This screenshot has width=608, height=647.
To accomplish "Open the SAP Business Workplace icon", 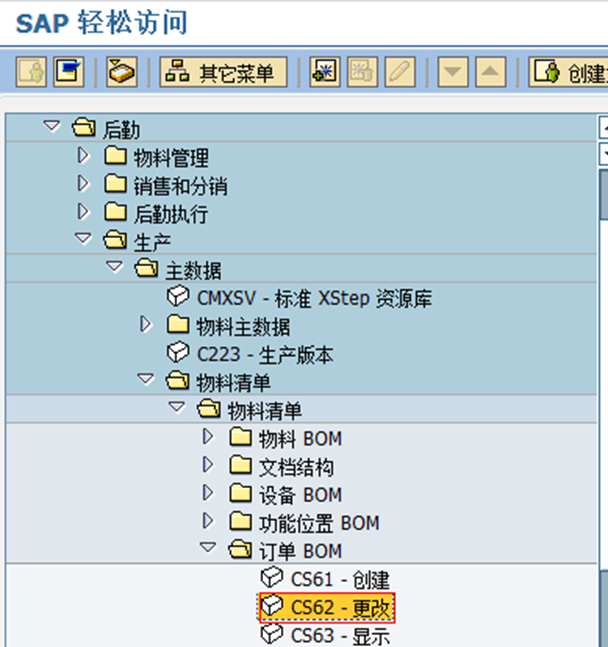I will (x=122, y=72).
